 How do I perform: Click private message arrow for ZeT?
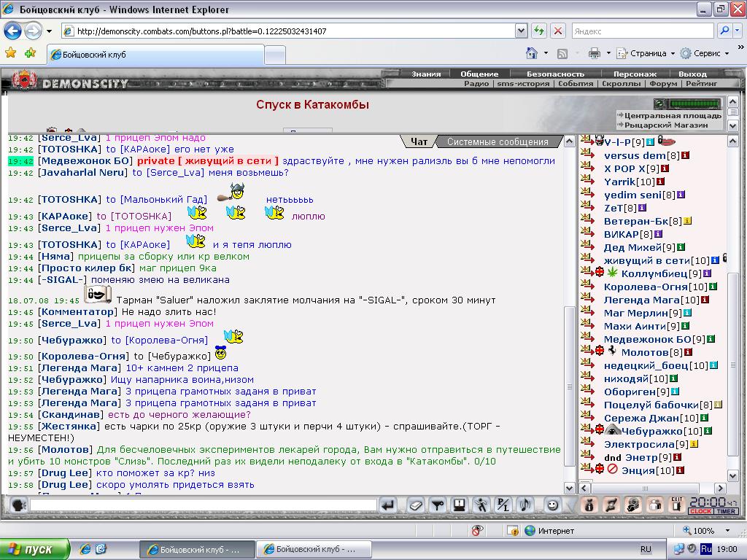(587, 206)
